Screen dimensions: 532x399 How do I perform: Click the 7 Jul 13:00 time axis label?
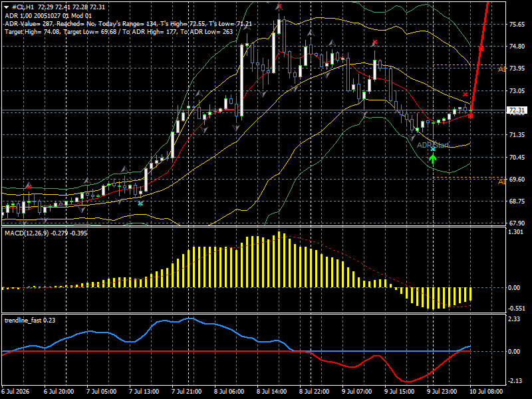(x=144, y=392)
